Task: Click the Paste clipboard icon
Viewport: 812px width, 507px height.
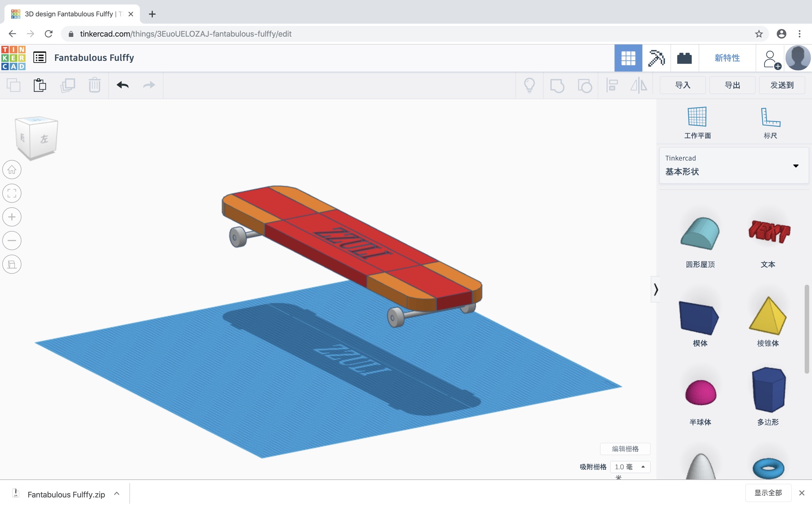Action: point(39,85)
